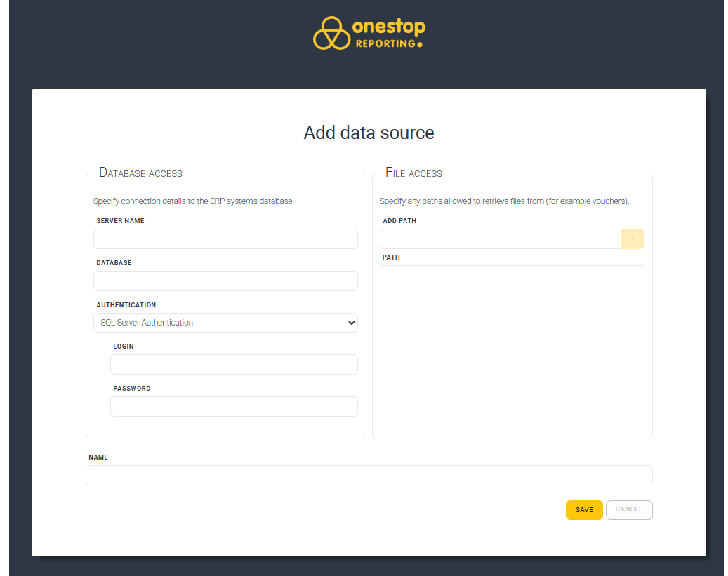Click the plus icon to add a path

point(632,239)
